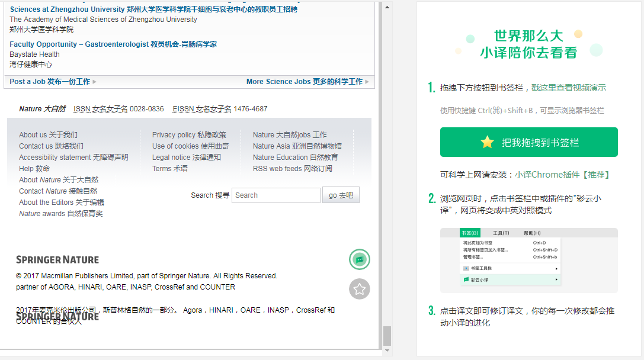This screenshot has width=644, height=360.
Task: Click the go search button
Action: (x=341, y=195)
